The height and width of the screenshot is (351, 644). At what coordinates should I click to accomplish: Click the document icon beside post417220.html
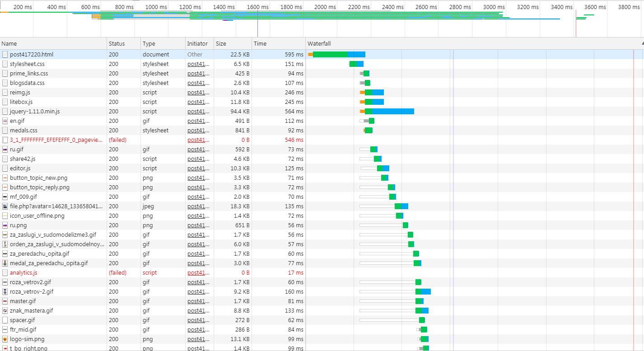[x=5, y=54]
